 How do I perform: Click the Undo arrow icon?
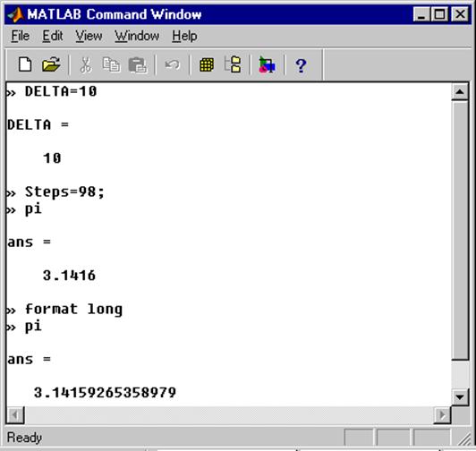[173, 64]
